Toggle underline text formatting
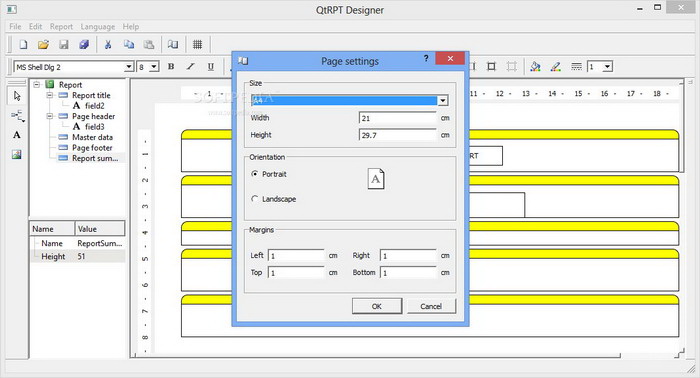 211,66
